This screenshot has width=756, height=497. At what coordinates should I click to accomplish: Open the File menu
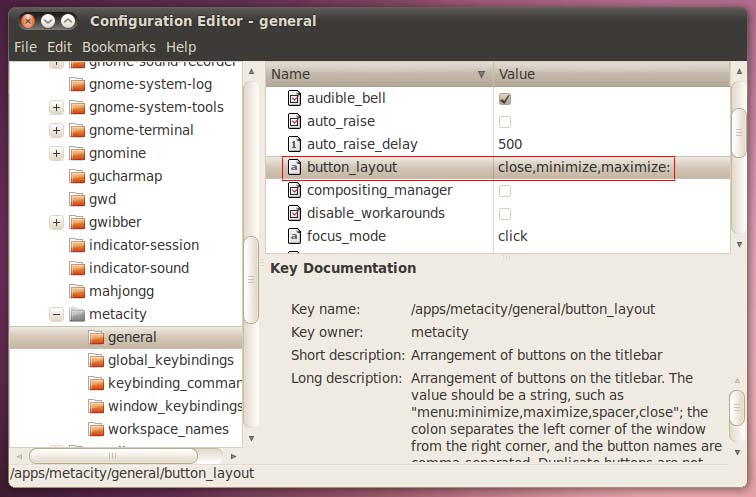(x=26, y=47)
